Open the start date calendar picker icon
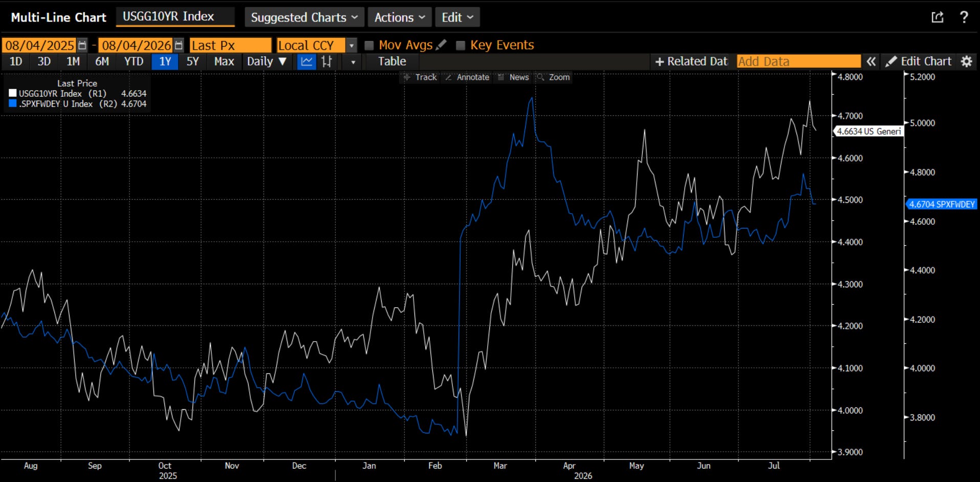Screen dimensions: 980x482 [82, 46]
